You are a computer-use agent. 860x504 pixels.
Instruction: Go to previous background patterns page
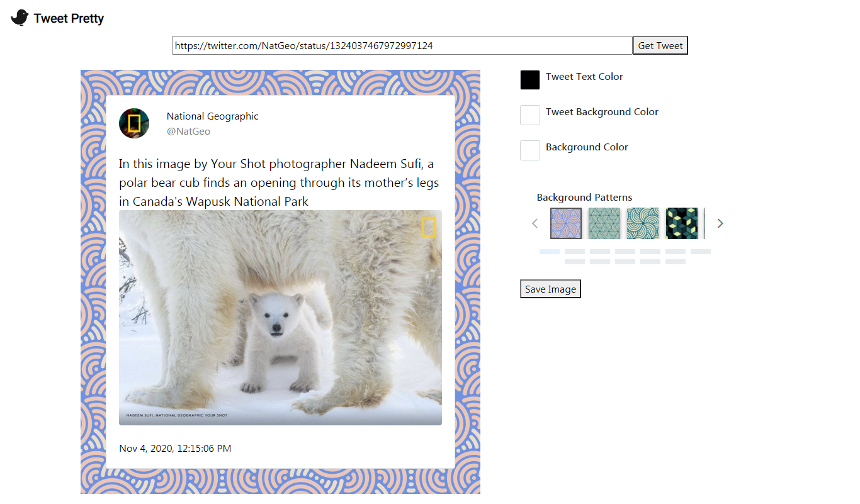point(535,223)
